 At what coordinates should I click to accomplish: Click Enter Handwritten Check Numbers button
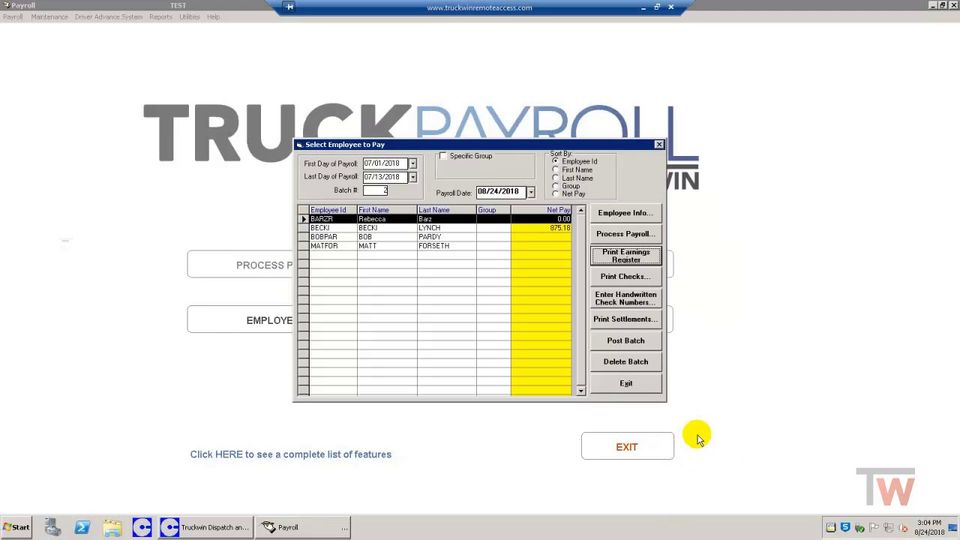(x=626, y=298)
